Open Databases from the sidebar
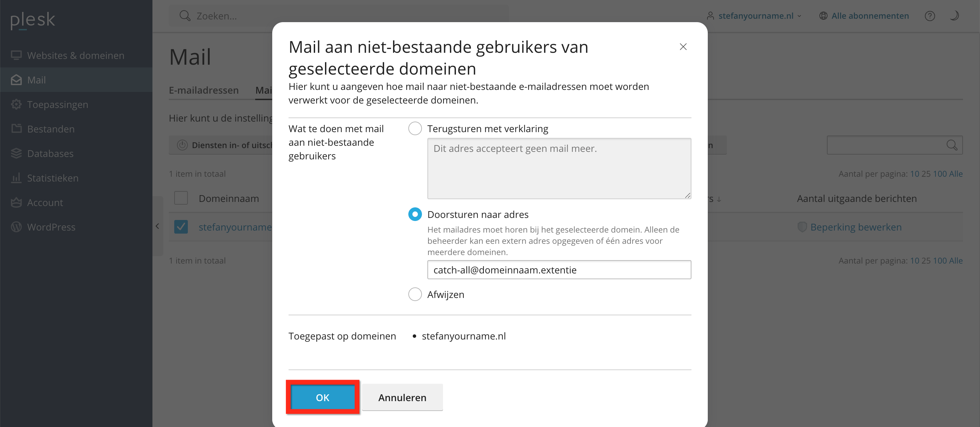The image size is (980, 427). (50, 153)
